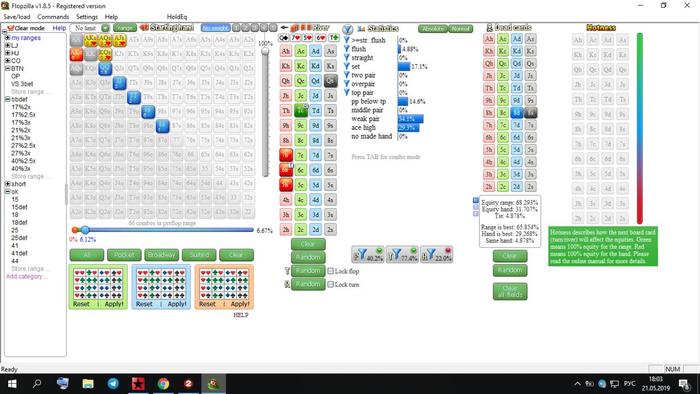700x394 pixels.
Task: Click the red 7h board card
Action: click(x=286, y=155)
